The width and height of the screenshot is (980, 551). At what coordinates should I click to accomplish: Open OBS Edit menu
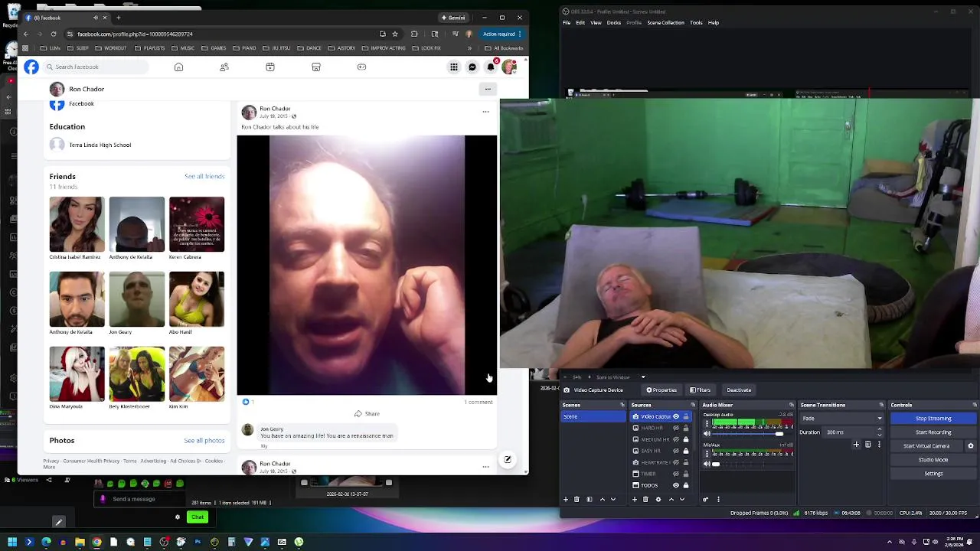point(580,22)
